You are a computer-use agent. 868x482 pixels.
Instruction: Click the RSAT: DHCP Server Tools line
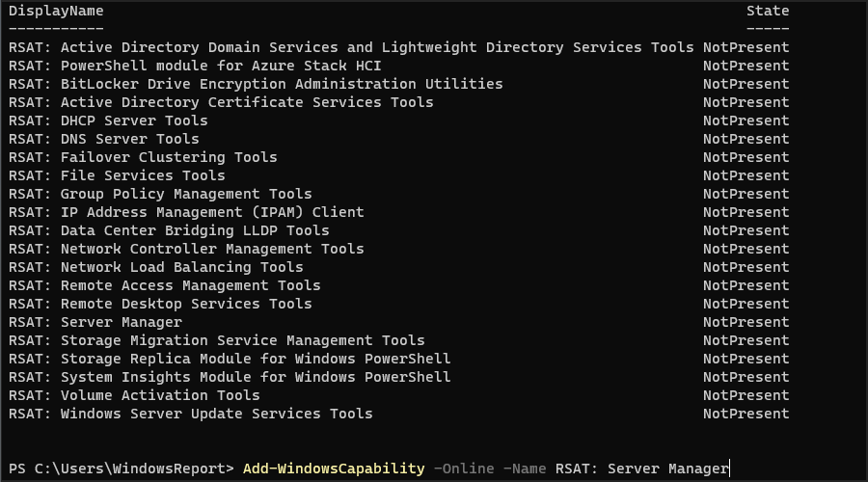click(108, 120)
